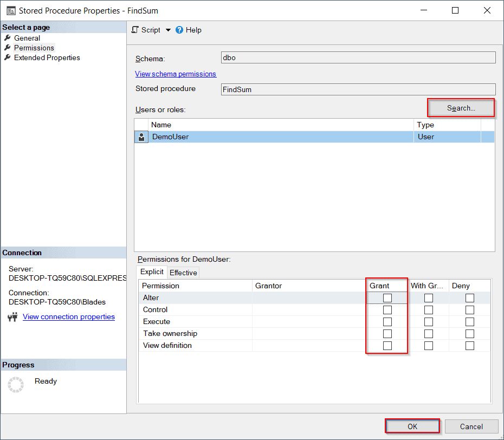Open the View schema permissions link
The image size is (504, 440).
175,74
